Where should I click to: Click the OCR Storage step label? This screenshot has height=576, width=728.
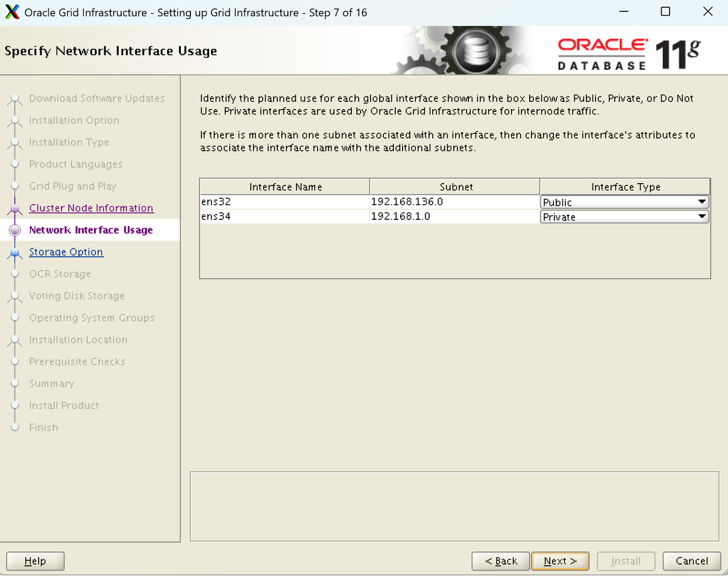(x=60, y=274)
